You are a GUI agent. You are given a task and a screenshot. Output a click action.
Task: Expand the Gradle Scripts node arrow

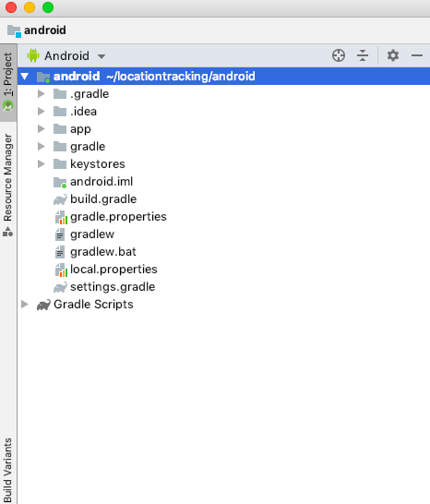pos(25,304)
